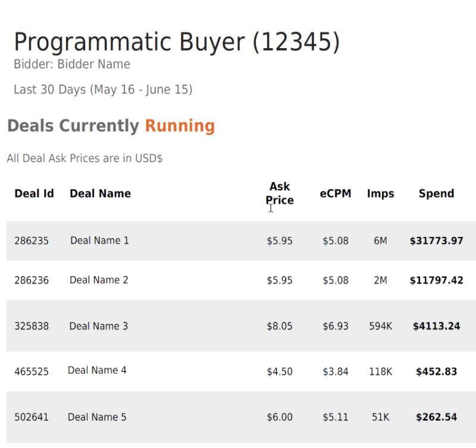
Task: Open the Last 30 Days date range
Action: pyautogui.click(x=104, y=90)
